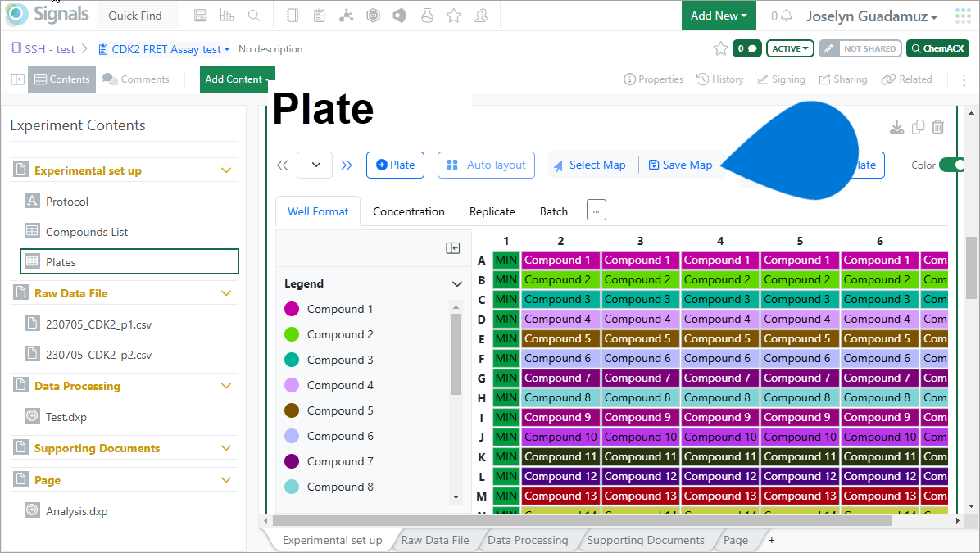Click the Auto layout button

[x=486, y=165]
